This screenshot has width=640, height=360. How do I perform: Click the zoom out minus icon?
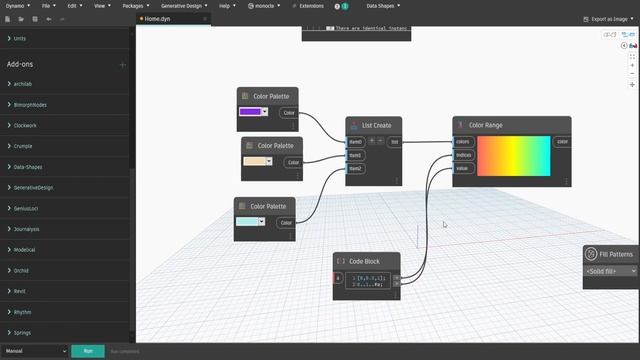(x=632, y=73)
